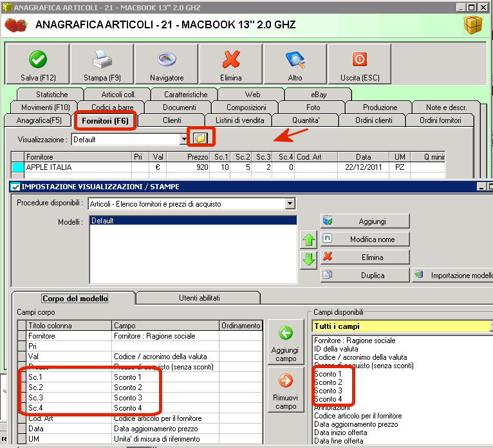This screenshot has height=448, width=493.
Task: Open the Altro magnifier button
Action: 295,64
